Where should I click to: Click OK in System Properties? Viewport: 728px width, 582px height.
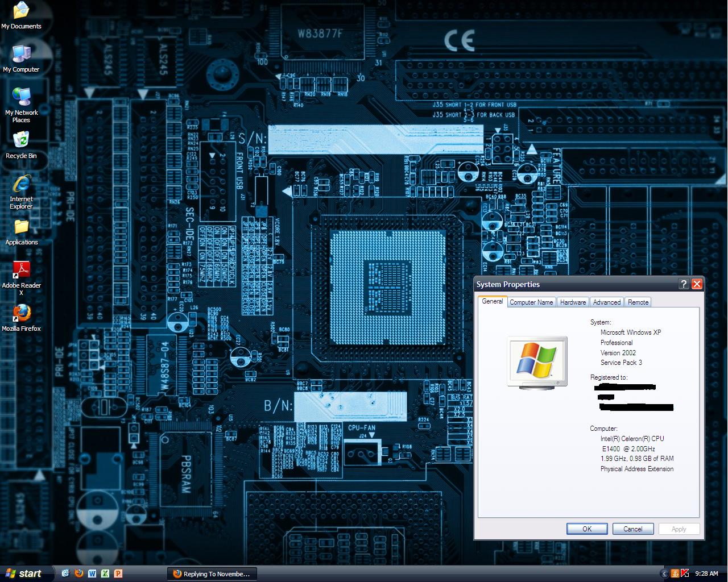coord(587,529)
